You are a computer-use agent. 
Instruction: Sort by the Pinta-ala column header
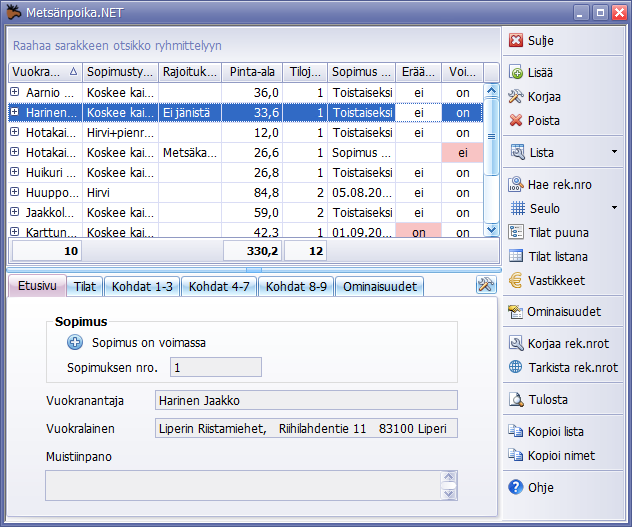click(252, 72)
